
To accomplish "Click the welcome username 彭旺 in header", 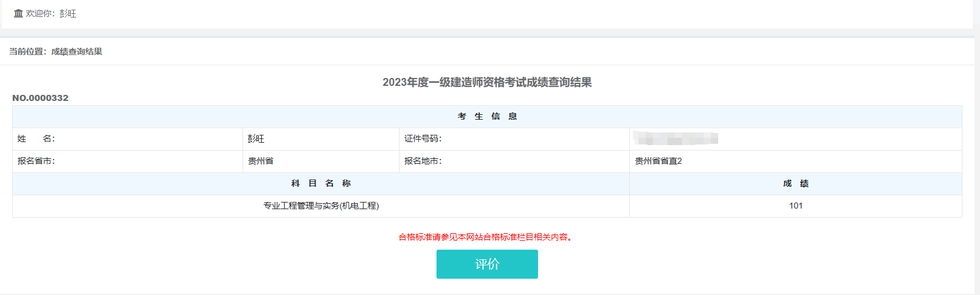I will tap(68, 13).
